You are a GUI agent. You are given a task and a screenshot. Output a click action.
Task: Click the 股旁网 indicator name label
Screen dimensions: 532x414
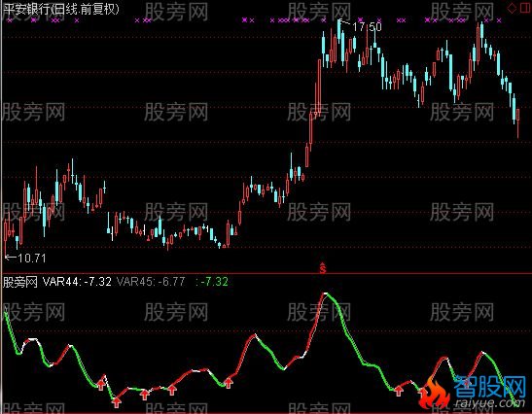point(20,282)
